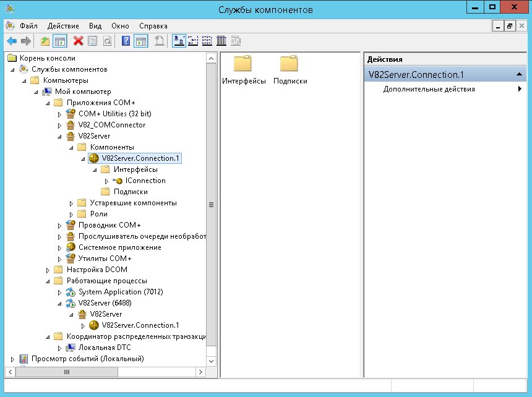Expand the Устаревшие компоненты node
Viewport: 532px width, 397px height.
71,203
